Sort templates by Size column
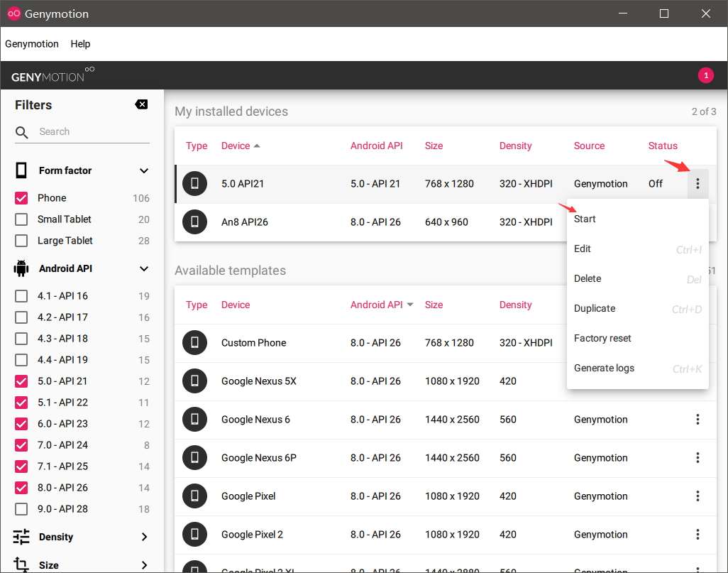Screen dimensions: 728x573 tap(434, 305)
